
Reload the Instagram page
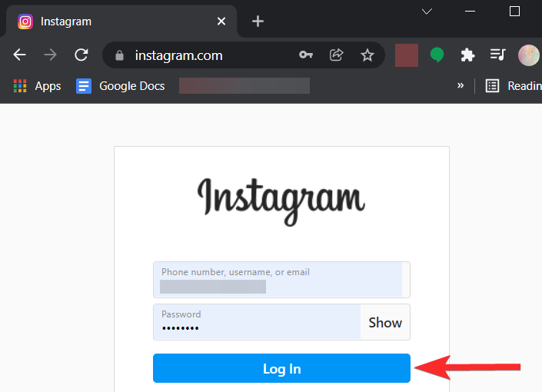coord(81,55)
